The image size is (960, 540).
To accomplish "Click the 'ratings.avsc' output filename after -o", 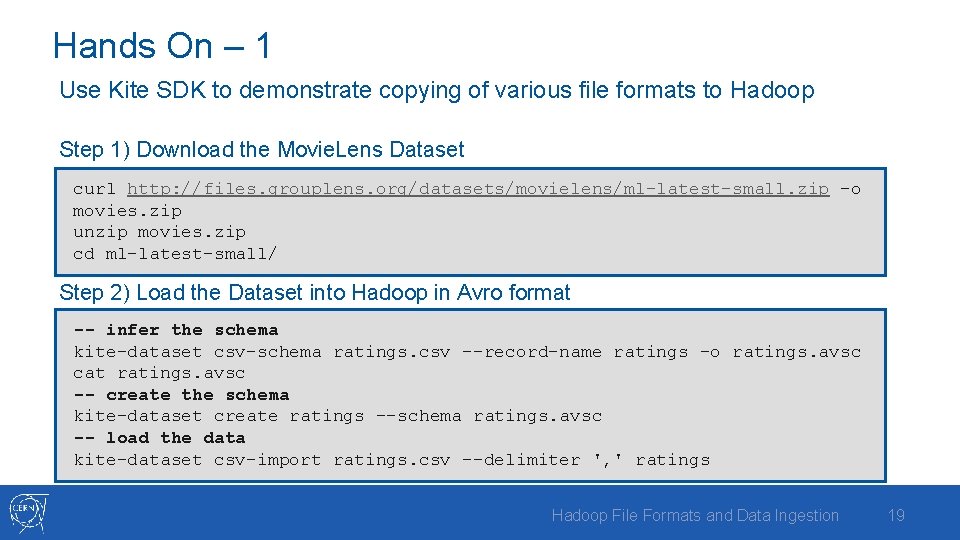I will pos(797,352).
